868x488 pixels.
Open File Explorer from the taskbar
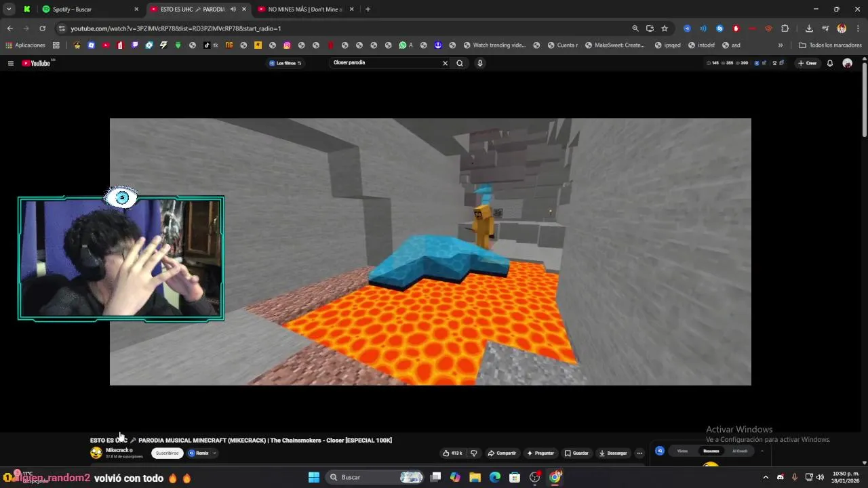click(x=475, y=477)
